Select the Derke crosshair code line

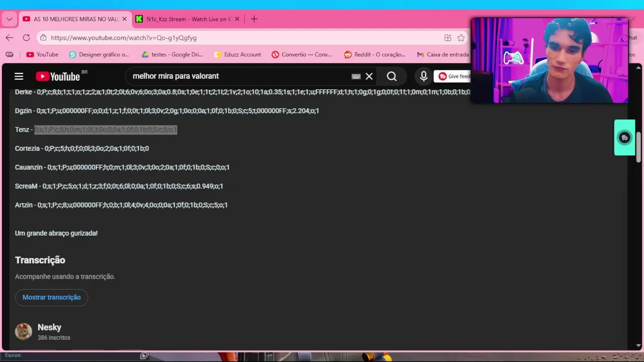(243, 92)
